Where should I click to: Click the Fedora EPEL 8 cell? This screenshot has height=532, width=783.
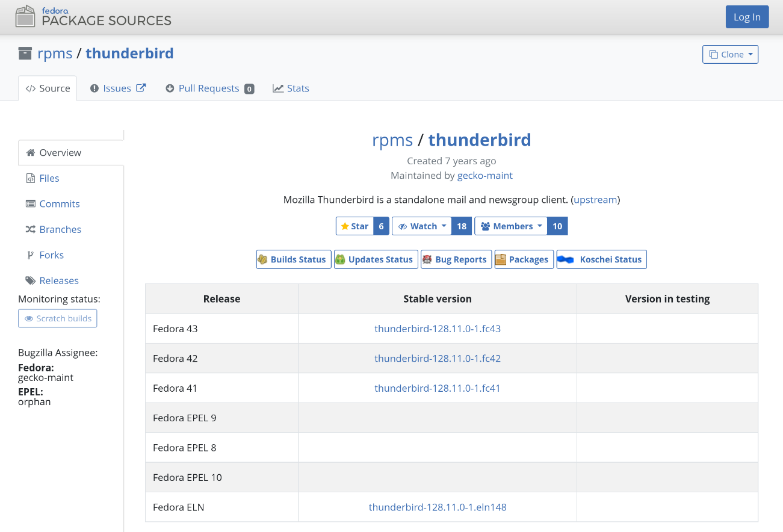tap(222, 448)
